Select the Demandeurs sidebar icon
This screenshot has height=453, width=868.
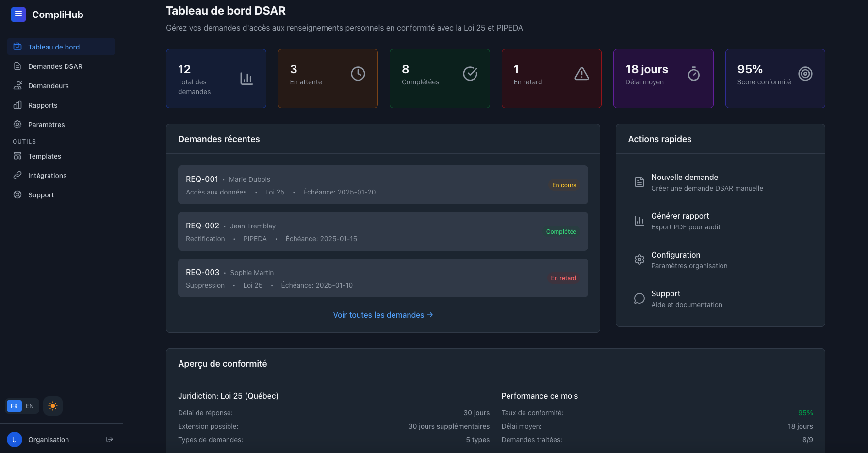point(17,85)
